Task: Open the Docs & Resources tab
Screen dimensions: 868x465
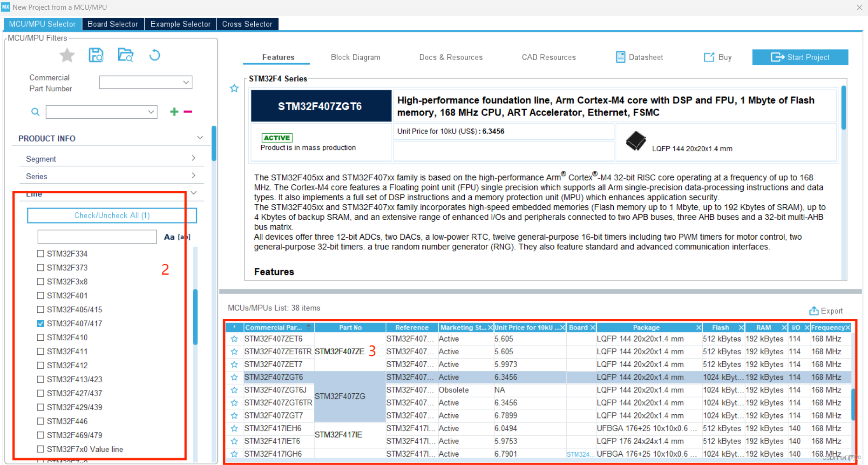Action: click(451, 57)
